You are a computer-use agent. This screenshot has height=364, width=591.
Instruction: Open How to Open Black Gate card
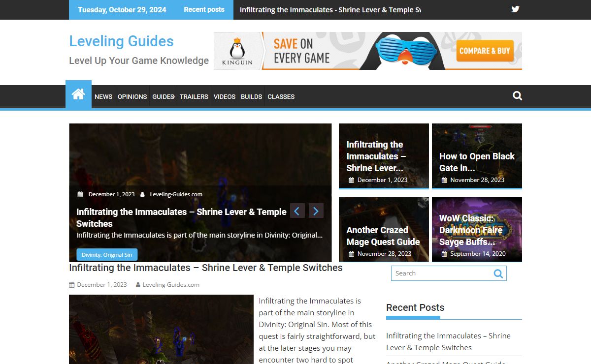click(x=477, y=156)
